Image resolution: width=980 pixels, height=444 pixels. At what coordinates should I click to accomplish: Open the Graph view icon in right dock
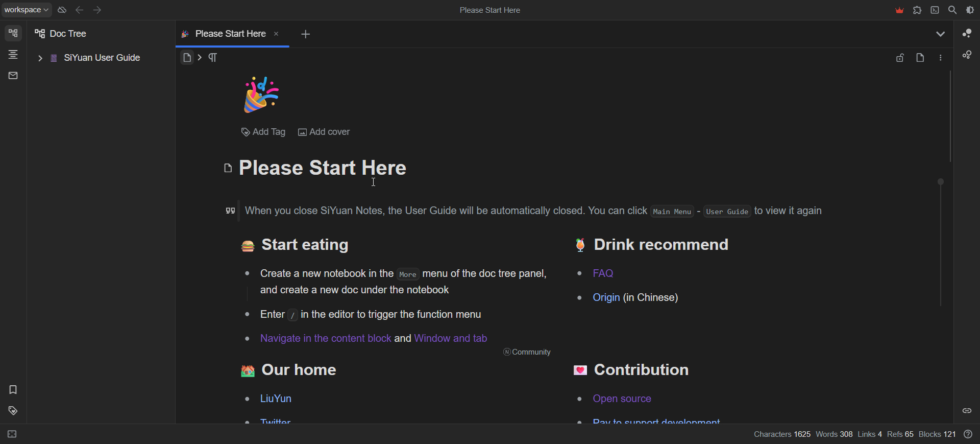(967, 34)
